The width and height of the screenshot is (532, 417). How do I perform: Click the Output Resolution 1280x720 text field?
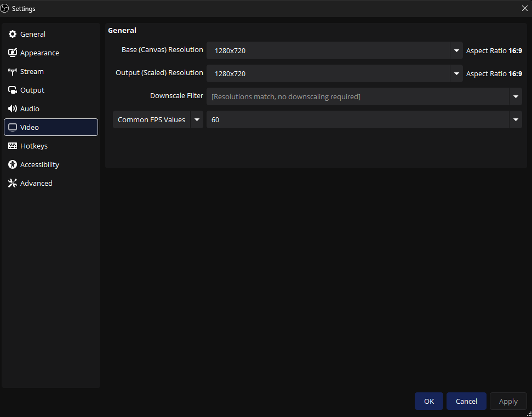click(328, 73)
